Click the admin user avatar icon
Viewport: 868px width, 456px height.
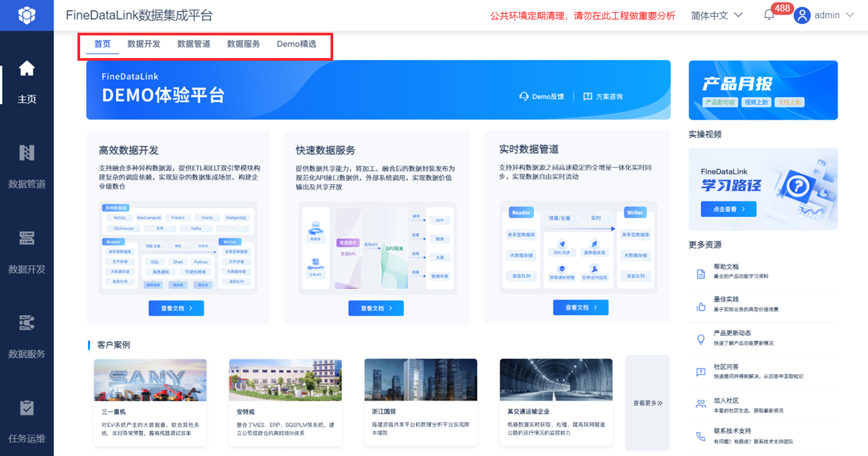(x=802, y=15)
